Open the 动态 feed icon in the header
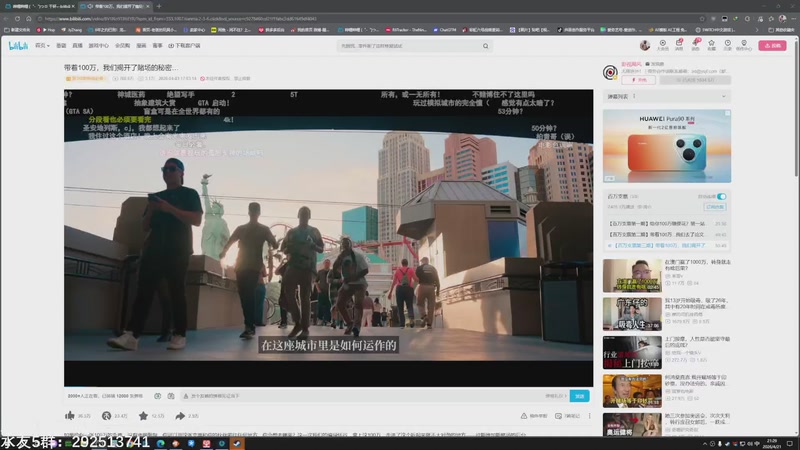 click(695, 45)
